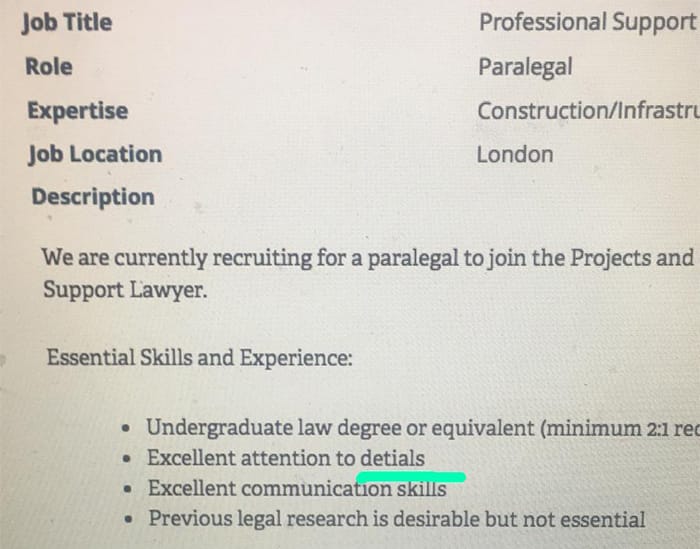
Task: Click 'Previous legal research' bullet text
Action: pyautogui.click(x=397, y=519)
